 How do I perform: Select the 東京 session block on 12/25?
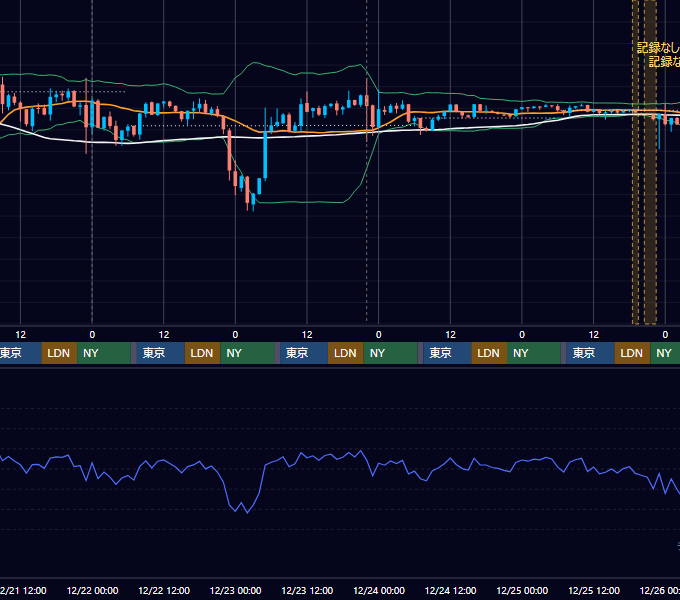[x=590, y=353]
